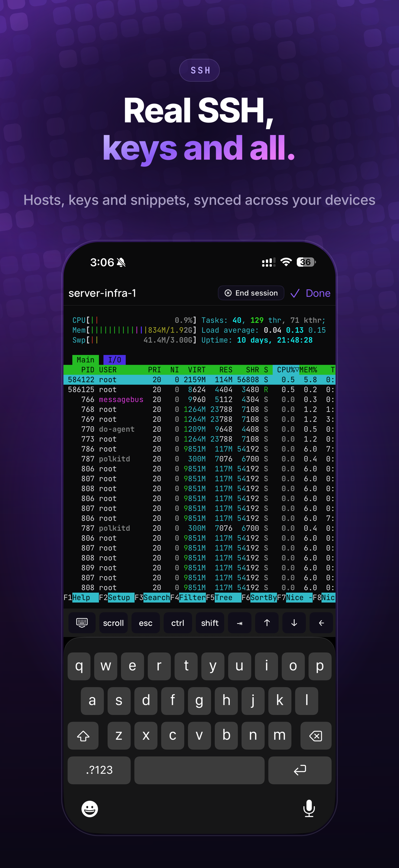Click the Swp usage meter bar
Image resolution: width=399 pixels, height=868 pixels.
[x=135, y=340]
